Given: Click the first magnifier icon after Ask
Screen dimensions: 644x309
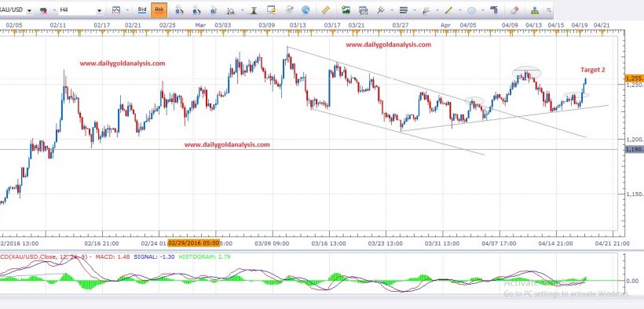Looking at the screenshot, I should pyautogui.click(x=179, y=10).
